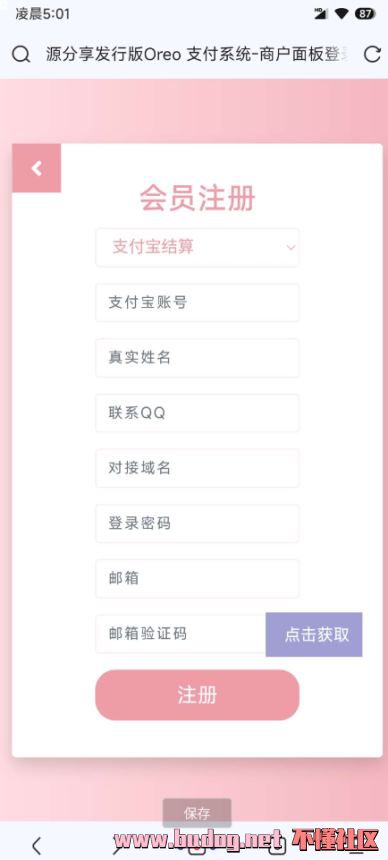388x860 pixels.
Task: Tap the page title text in the address bar
Action: tap(198, 55)
